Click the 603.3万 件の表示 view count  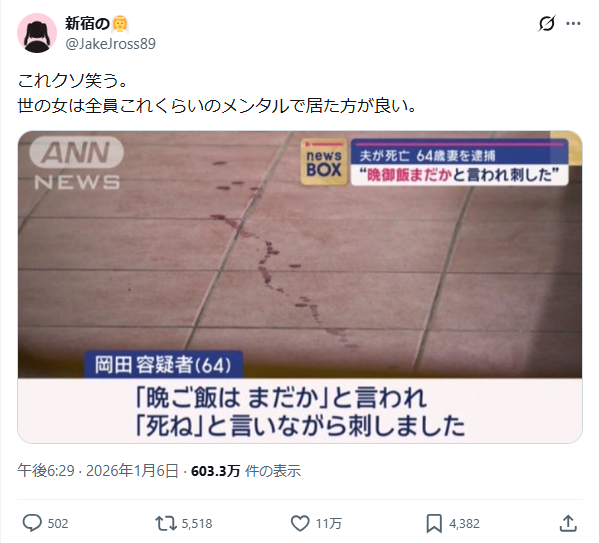(246, 471)
